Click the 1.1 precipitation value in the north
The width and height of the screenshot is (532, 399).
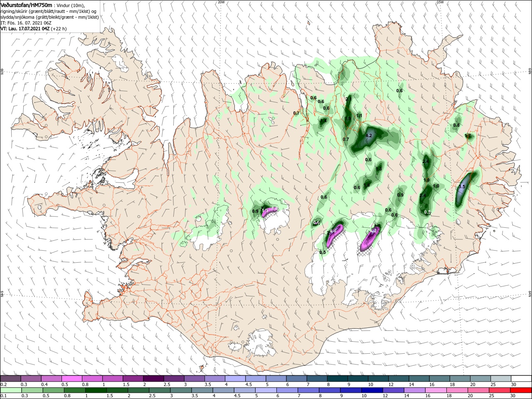pos(360,116)
